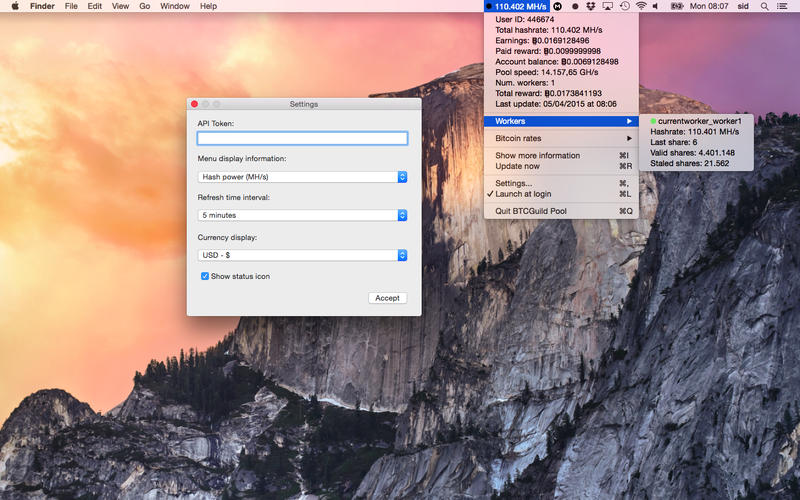Click the battery status icon
800x500 pixels.
click(677, 6)
